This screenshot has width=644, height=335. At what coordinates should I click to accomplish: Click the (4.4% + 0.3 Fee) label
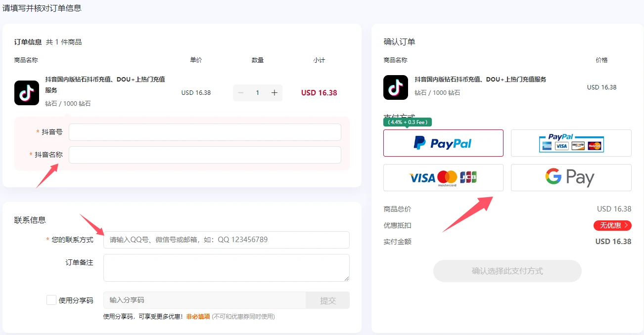tap(408, 121)
